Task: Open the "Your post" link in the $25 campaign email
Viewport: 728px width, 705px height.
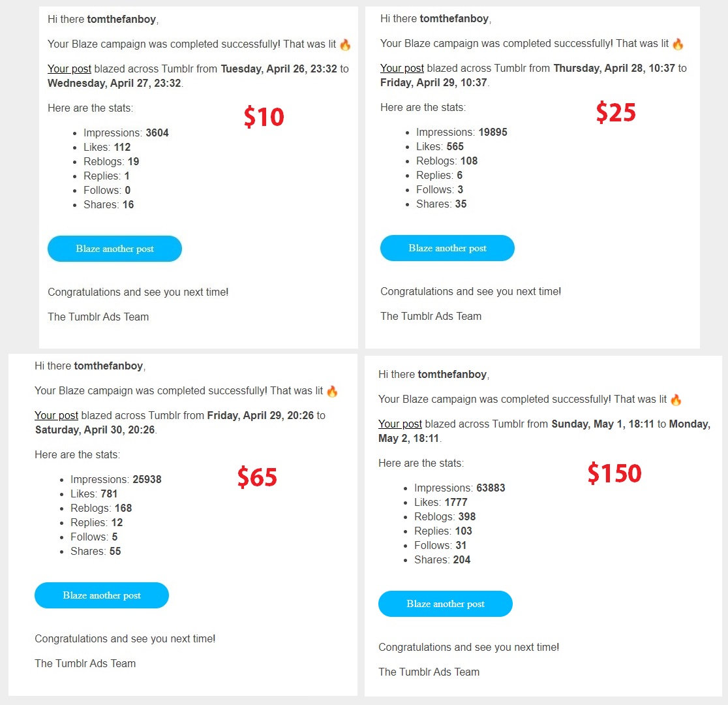Action: [402, 68]
